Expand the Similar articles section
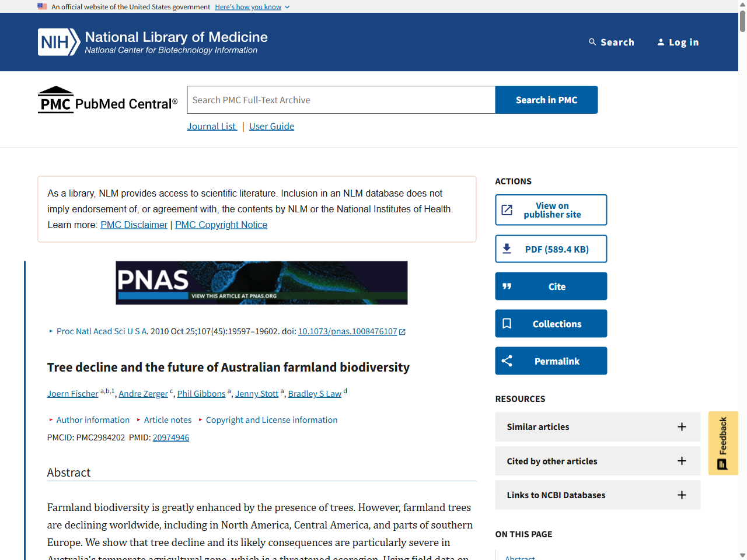Image resolution: width=747 pixels, height=560 pixels. (597, 427)
